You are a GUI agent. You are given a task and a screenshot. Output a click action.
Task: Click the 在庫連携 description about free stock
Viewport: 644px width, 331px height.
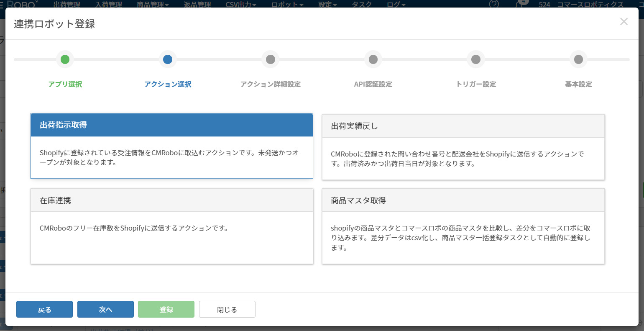tap(134, 228)
